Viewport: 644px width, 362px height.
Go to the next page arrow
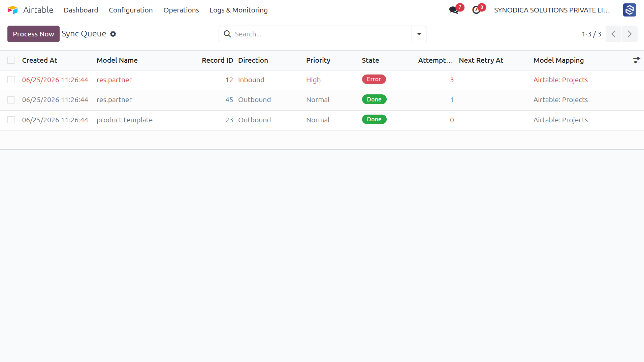tap(629, 34)
